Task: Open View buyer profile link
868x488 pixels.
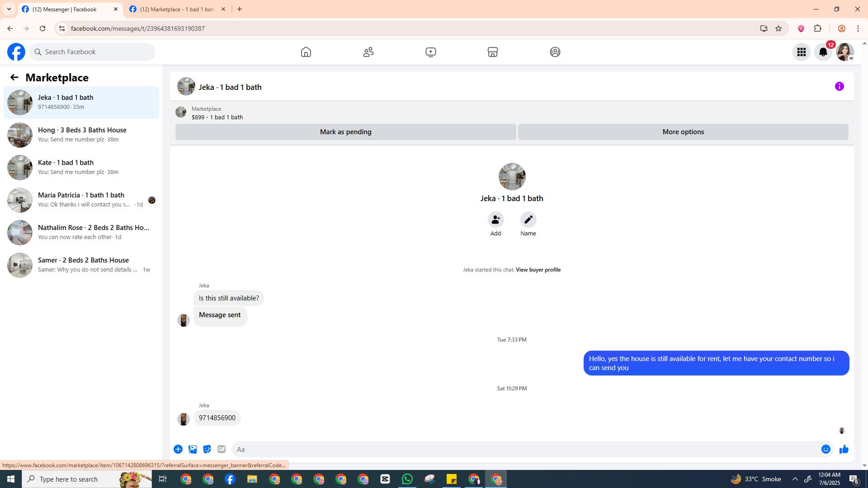Action: pos(538,270)
